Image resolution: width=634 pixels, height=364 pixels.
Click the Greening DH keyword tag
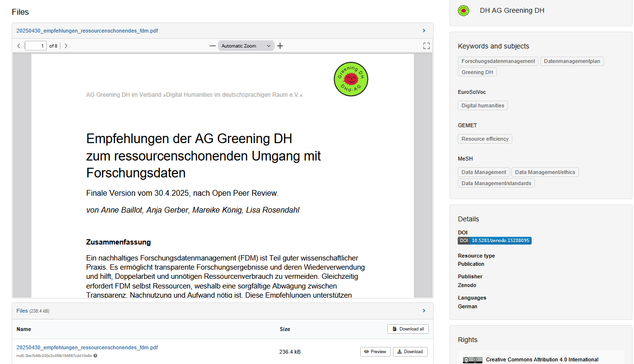477,72
